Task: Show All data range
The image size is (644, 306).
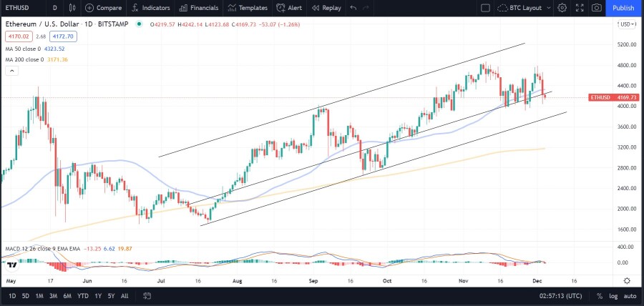Action: (125, 296)
